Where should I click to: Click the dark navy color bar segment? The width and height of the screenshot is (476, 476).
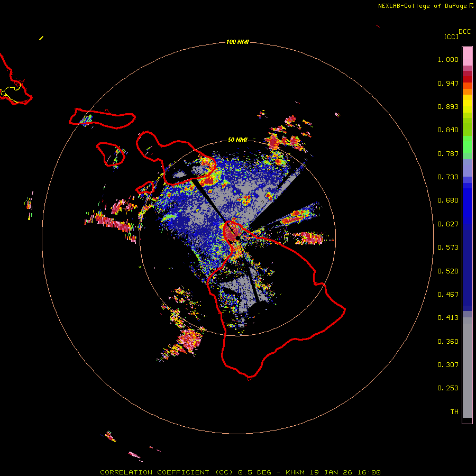coord(467,270)
